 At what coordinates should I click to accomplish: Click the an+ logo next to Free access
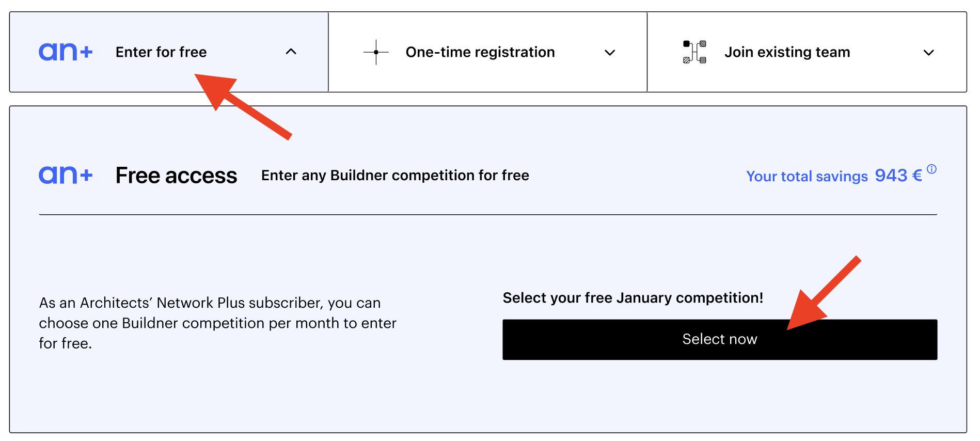[x=66, y=175]
